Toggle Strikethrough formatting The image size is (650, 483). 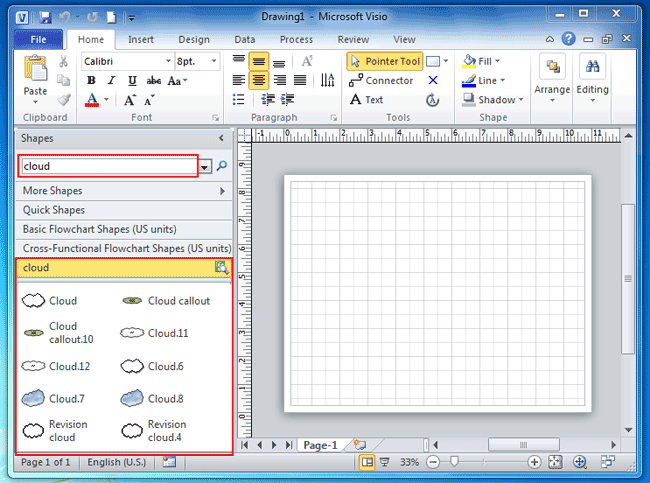coord(153,80)
